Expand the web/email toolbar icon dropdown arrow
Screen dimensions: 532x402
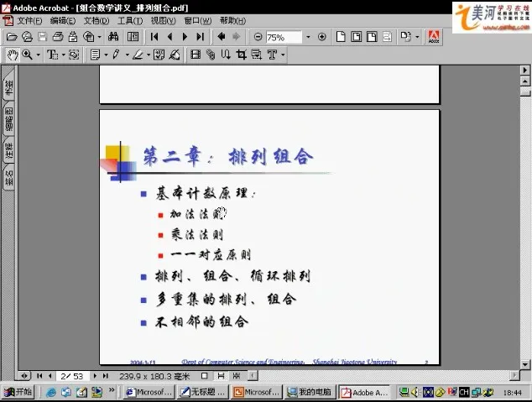pyautogui.click(x=99, y=37)
